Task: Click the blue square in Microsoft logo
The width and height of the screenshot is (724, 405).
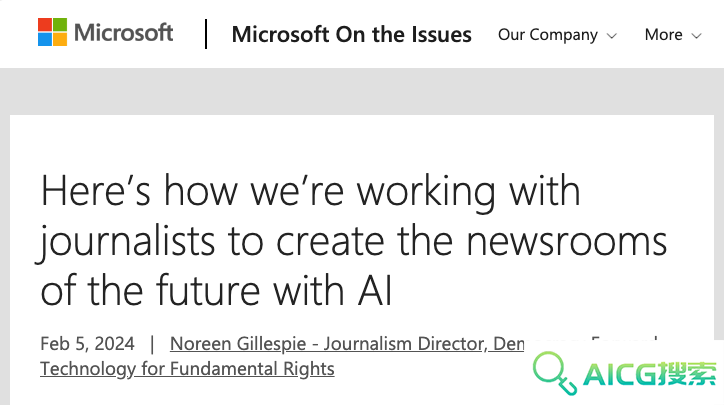Action: [45, 40]
